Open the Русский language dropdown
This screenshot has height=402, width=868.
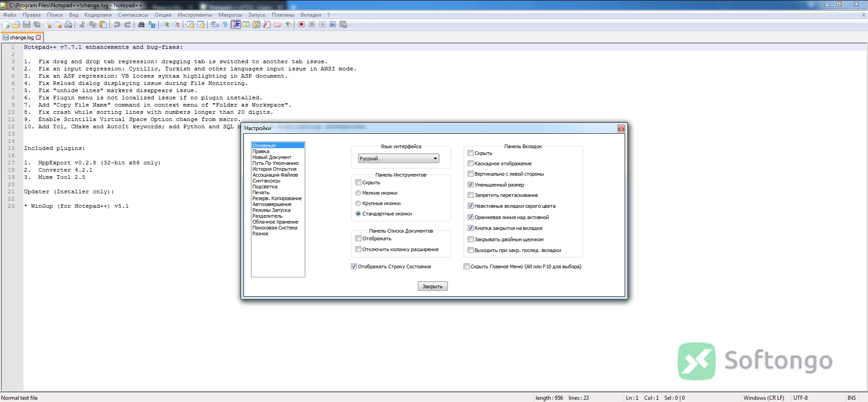point(399,159)
